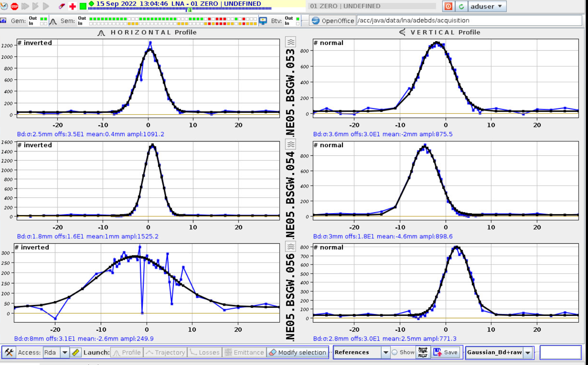Click the 'Bd:σ:1.8mm offs:1.6E1 mean:1mm ampl:1525.2' text
The width and height of the screenshot is (588, 365).
click(x=88, y=236)
